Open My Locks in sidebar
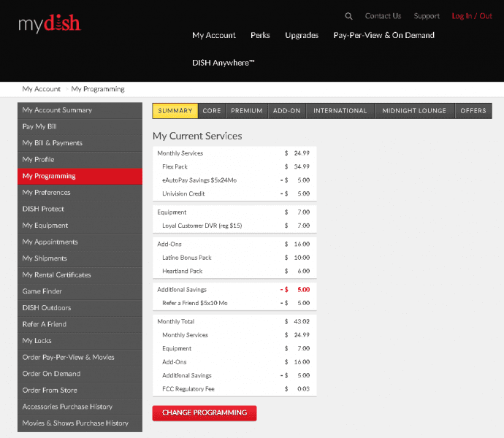This screenshot has width=504, height=438. (80, 341)
